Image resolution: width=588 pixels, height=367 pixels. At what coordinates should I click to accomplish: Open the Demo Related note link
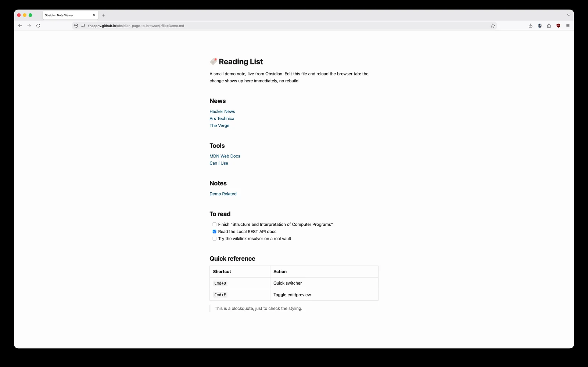pos(223,194)
